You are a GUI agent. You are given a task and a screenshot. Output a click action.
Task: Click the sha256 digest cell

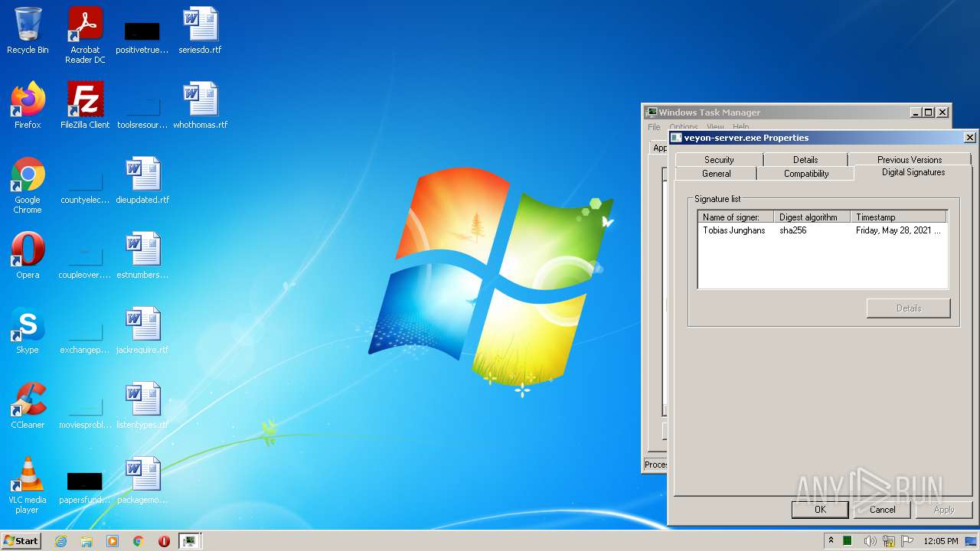click(x=793, y=230)
